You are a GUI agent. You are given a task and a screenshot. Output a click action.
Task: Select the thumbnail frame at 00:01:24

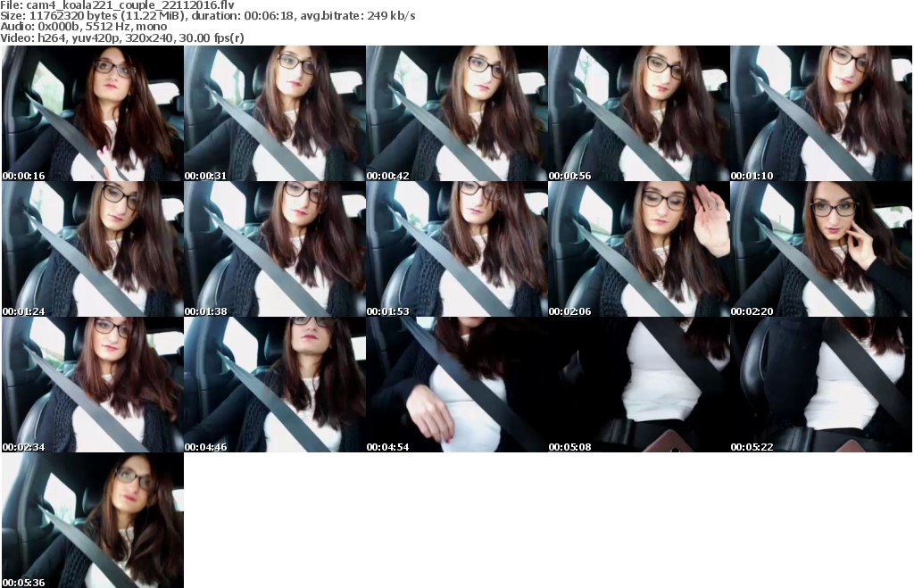(93, 249)
